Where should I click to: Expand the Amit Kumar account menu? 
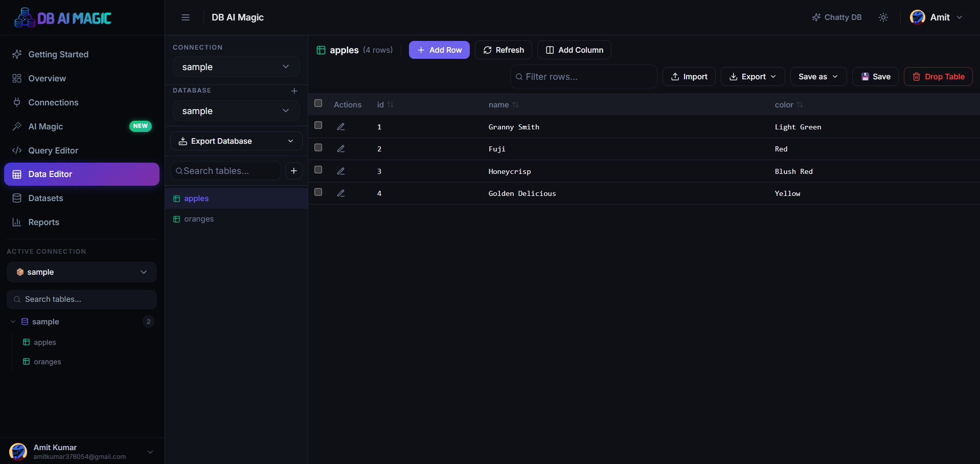150,452
